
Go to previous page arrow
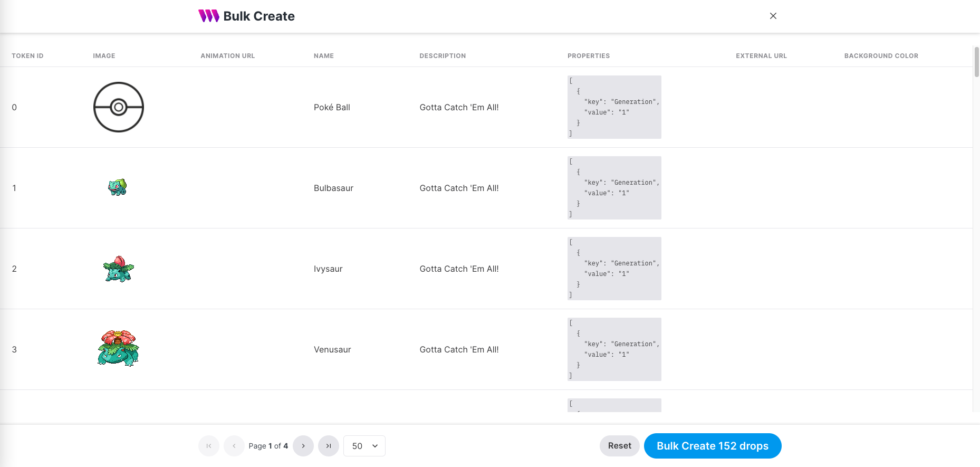tap(234, 446)
